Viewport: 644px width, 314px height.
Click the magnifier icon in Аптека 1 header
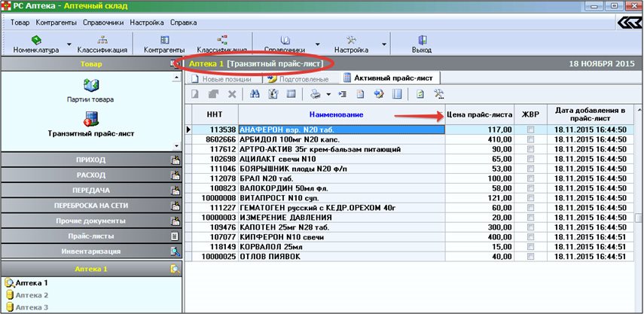175,269
